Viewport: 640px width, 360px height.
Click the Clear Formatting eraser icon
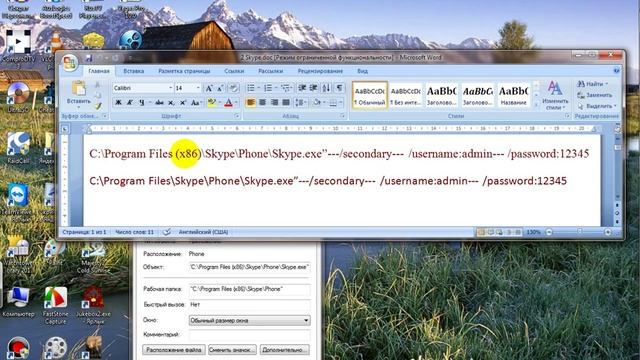(x=233, y=88)
